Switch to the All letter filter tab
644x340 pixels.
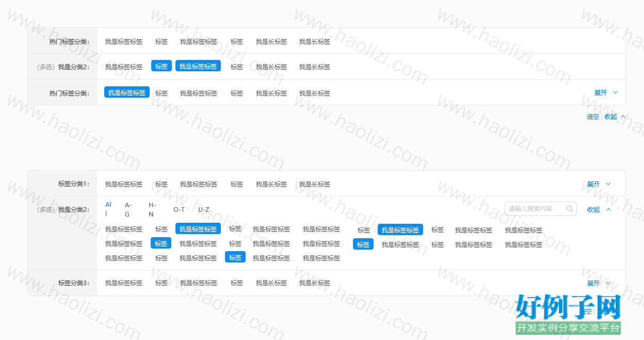click(x=108, y=209)
